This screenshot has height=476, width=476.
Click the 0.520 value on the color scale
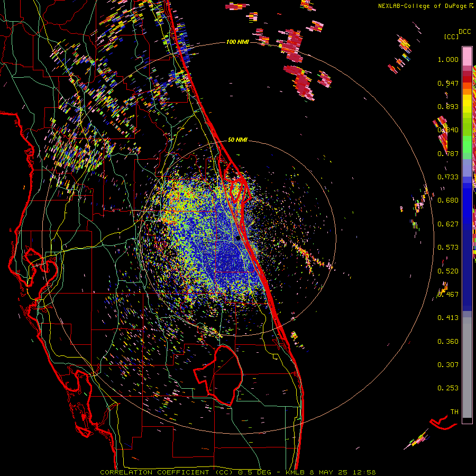448,271
